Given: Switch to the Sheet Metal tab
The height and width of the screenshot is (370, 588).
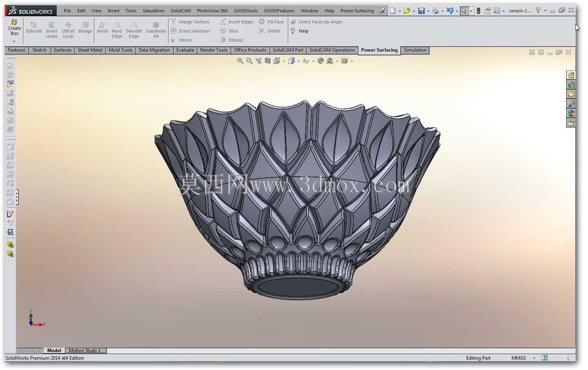Looking at the screenshot, I should [x=90, y=50].
